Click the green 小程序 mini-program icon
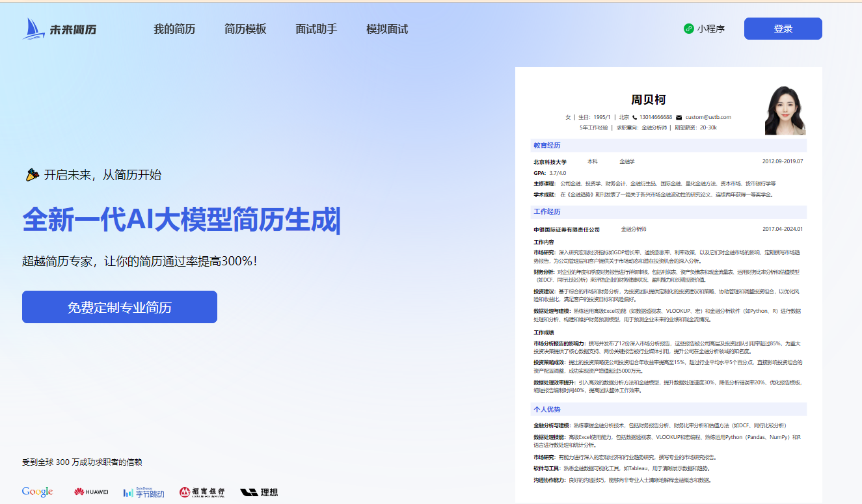The height and width of the screenshot is (504, 862). pyautogui.click(x=689, y=29)
